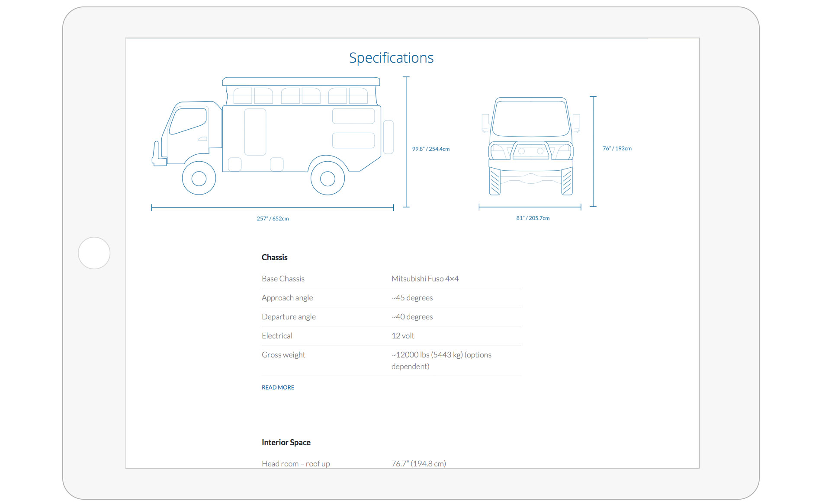The image size is (822, 504).
Task: Click the spare tire on truck's rear
Action: [389, 137]
